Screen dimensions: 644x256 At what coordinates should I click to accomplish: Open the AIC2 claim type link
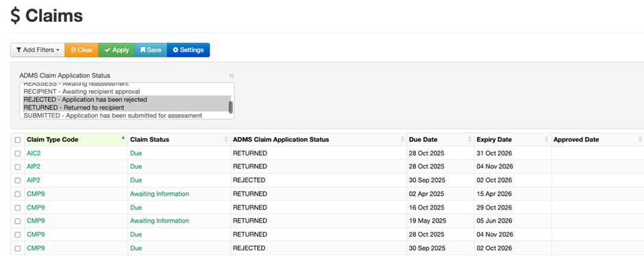click(x=34, y=153)
